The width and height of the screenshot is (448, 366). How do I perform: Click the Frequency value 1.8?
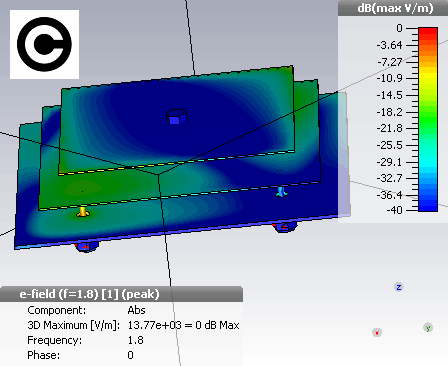136,340
